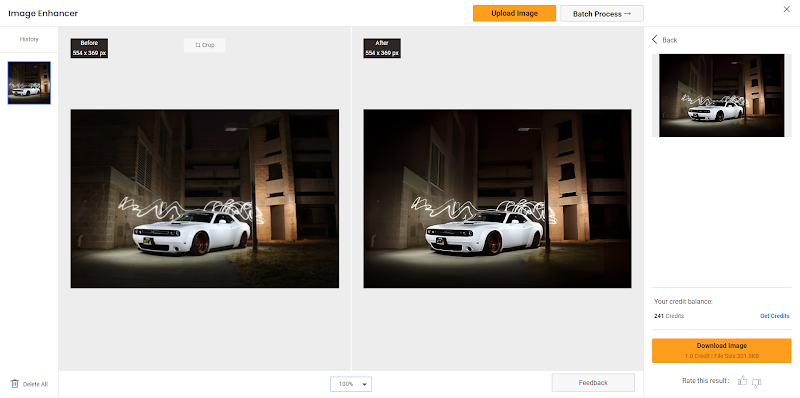This screenshot has height=398, width=800.
Task: Open the 100% zoom dropdown
Action: [351, 384]
